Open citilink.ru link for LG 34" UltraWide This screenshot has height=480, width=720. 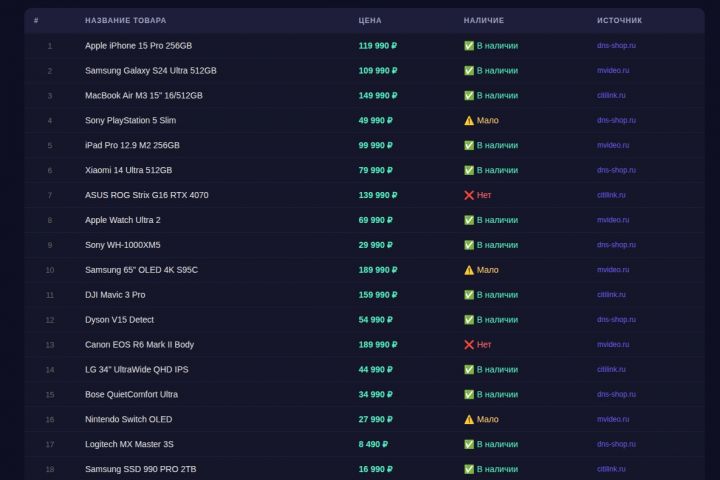pos(611,369)
